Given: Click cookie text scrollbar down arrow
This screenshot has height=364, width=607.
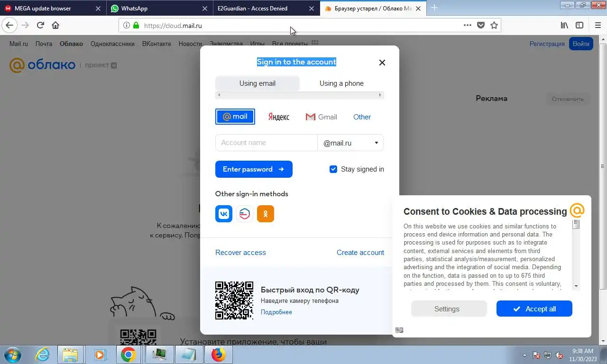Looking at the screenshot, I should (576, 286).
